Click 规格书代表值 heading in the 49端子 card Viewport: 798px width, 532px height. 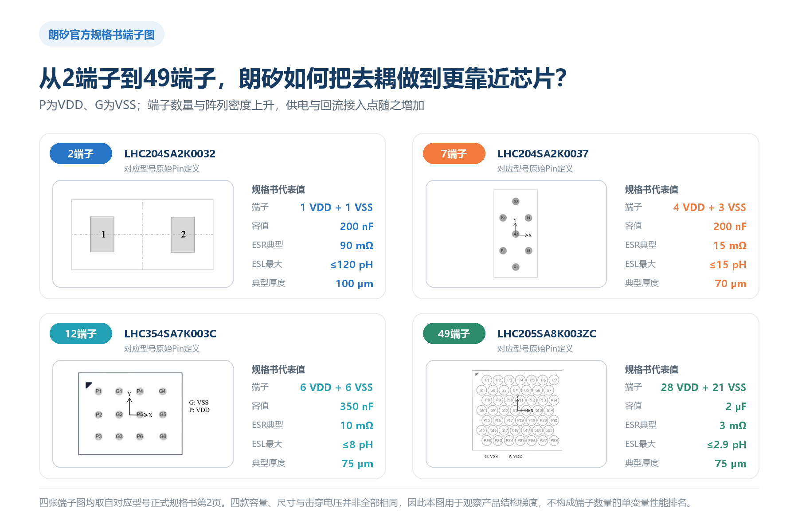click(x=652, y=370)
